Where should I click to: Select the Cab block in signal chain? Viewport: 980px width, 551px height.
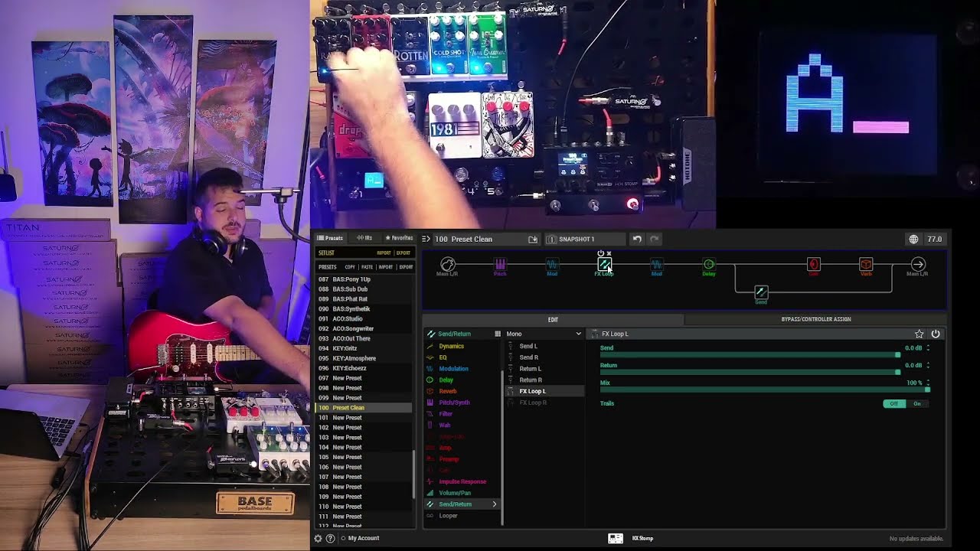click(x=813, y=265)
